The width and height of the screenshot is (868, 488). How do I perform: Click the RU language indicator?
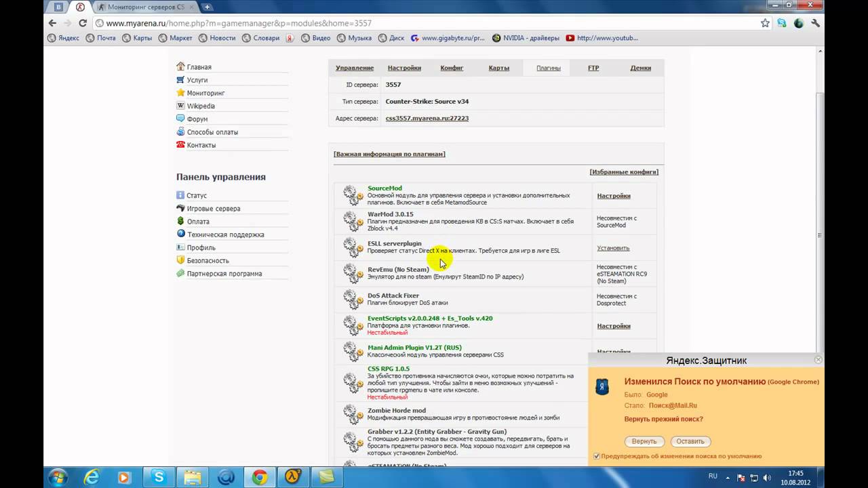coord(713,476)
